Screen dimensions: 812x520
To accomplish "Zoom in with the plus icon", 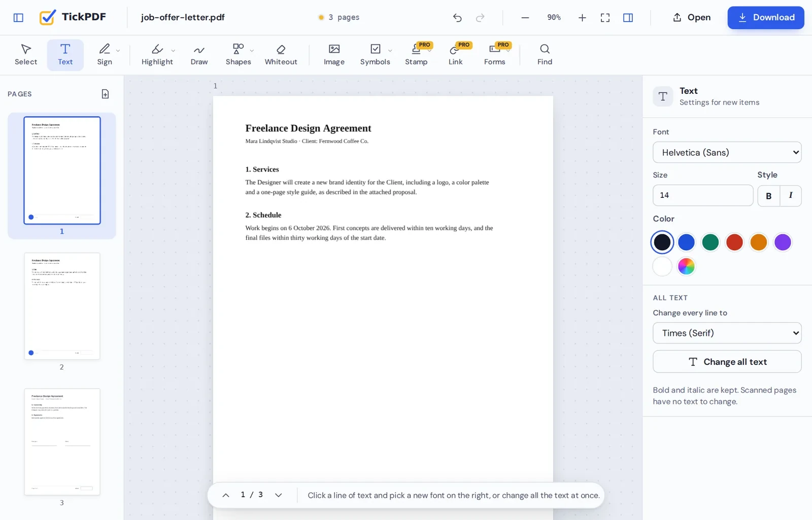I will pos(582,18).
